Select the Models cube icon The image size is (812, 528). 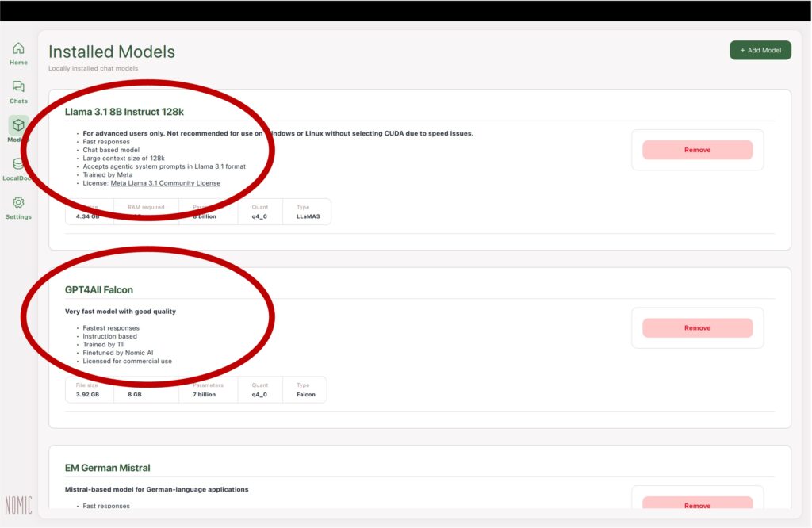[18, 125]
